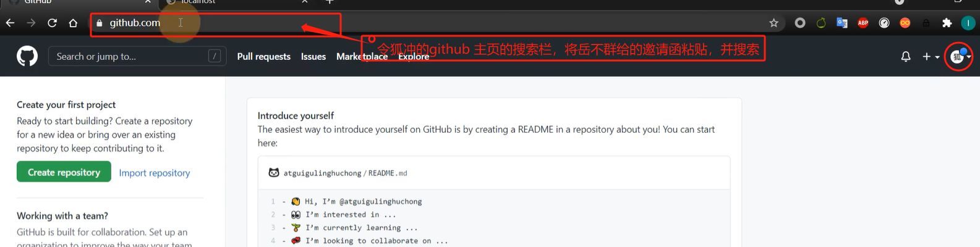
Task: Go back to the previous page
Action: [10, 23]
